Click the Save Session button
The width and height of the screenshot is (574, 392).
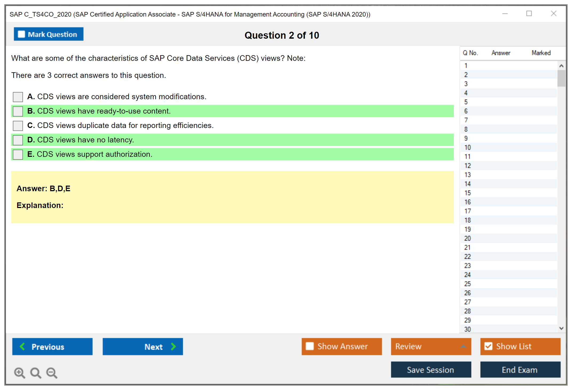point(431,370)
